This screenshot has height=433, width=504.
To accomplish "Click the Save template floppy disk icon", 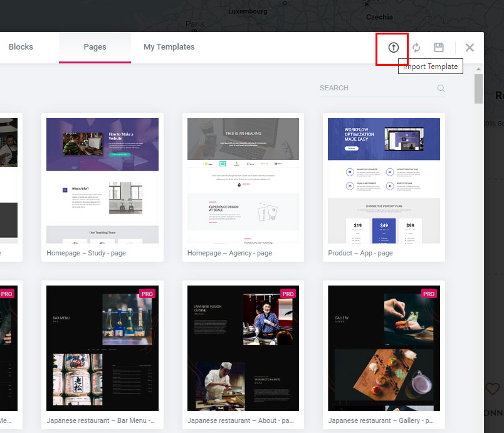I will 439,48.
